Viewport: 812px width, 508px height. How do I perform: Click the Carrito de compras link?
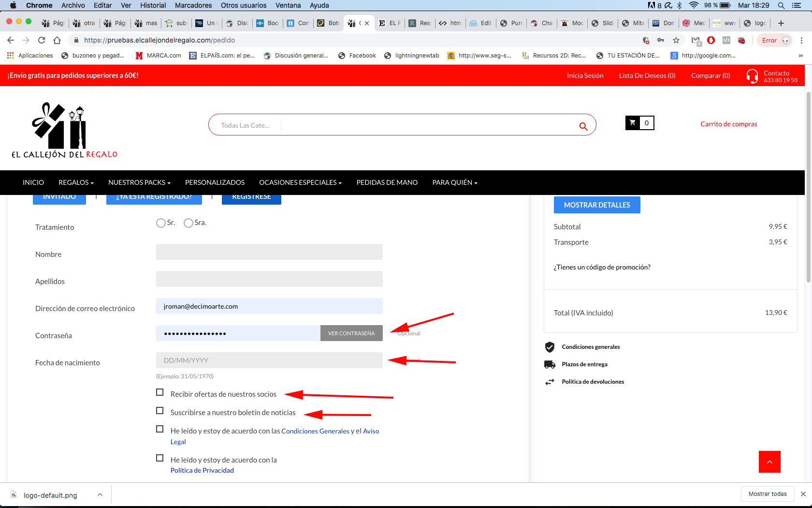[x=729, y=124]
